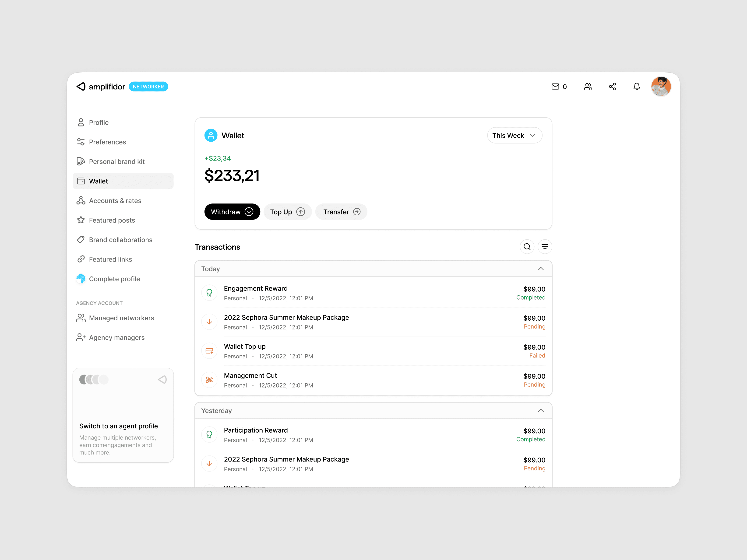Viewport: 747px width, 560px height.
Task: Click the Transactions heading
Action: (218, 247)
